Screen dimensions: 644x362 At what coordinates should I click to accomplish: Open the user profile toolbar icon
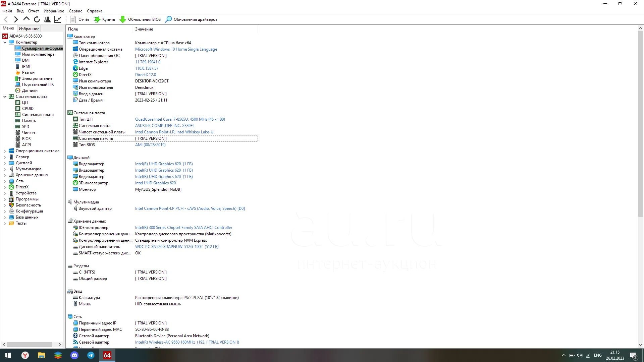click(47, 19)
